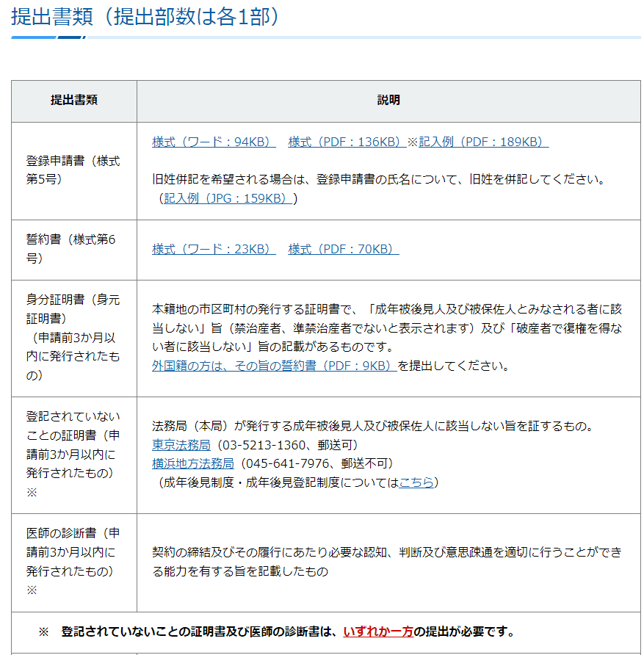The height and width of the screenshot is (655, 644).
Task: Open the 登録申請書 Word form (94KB)
Action: coord(214,142)
